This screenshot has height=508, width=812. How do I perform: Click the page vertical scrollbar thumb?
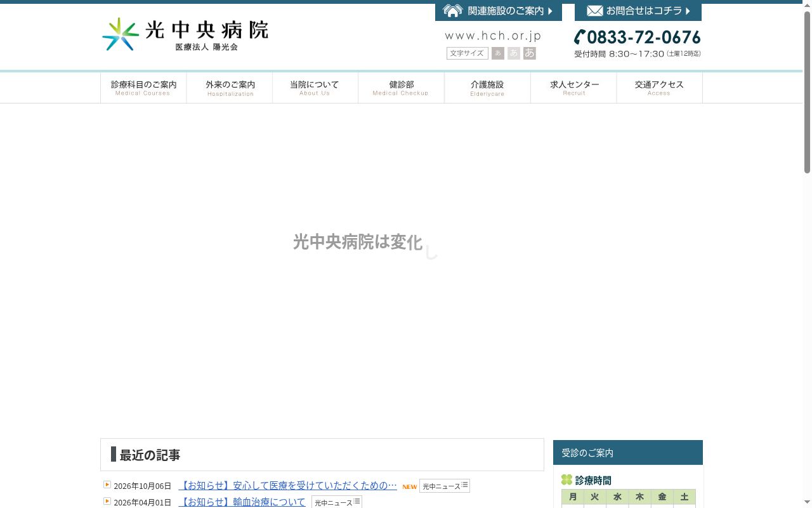807,92
